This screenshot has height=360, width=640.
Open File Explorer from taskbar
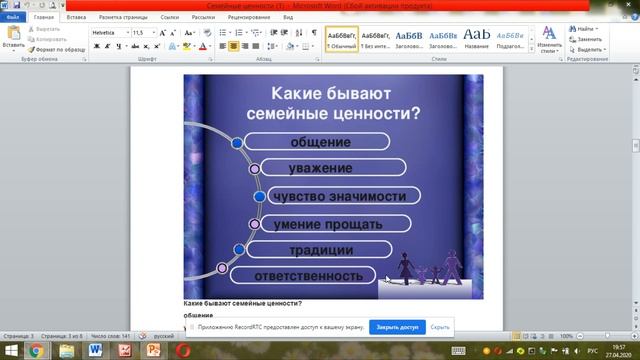click(67, 351)
